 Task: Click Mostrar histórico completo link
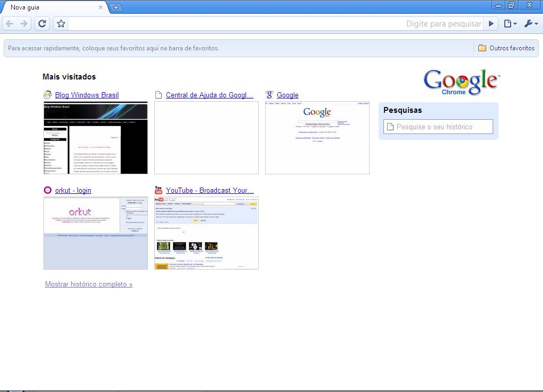point(89,284)
